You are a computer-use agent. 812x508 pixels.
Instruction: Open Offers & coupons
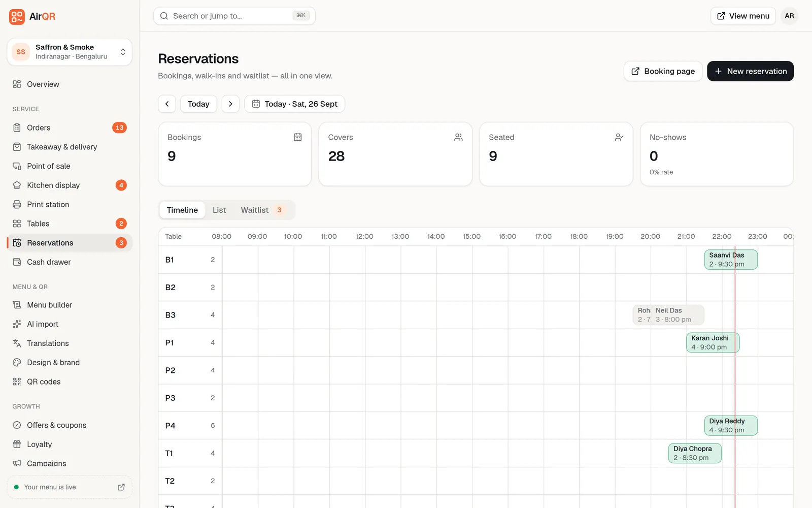click(x=70, y=425)
